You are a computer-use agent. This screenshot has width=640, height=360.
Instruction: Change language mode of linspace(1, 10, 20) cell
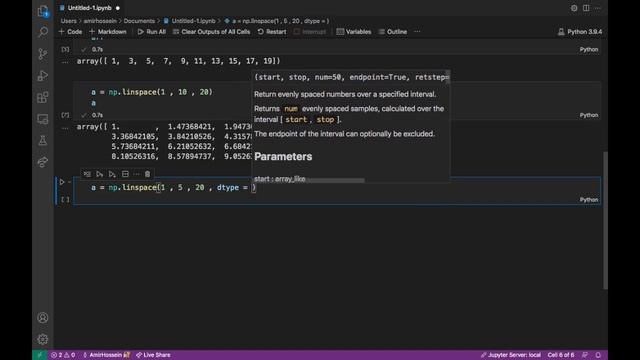point(589,115)
